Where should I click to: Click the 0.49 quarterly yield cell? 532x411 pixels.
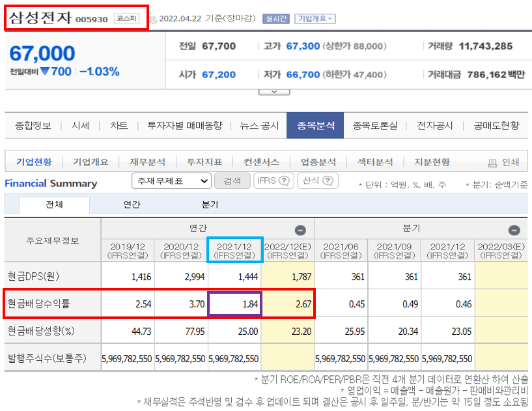[395, 304]
